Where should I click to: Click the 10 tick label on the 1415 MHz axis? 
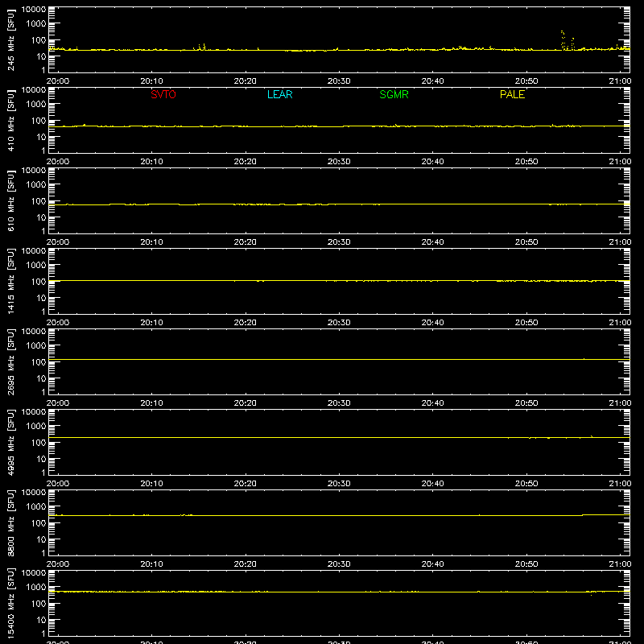click(x=41, y=298)
